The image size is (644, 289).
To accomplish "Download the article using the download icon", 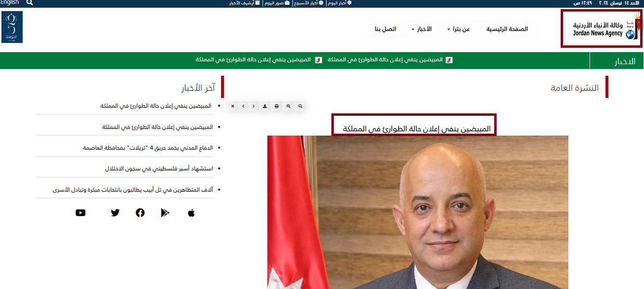I will click(265, 106).
